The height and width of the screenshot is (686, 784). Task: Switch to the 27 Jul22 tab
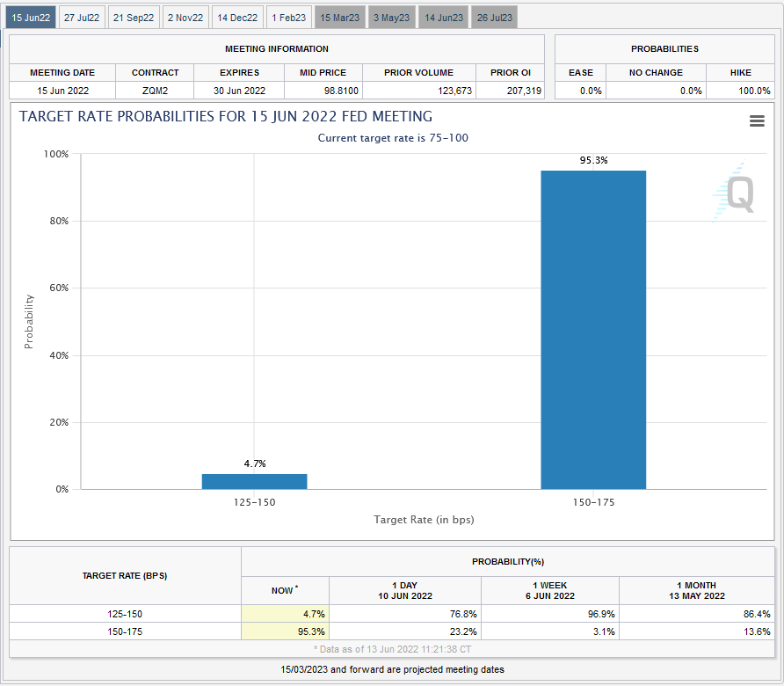point(82,18)
